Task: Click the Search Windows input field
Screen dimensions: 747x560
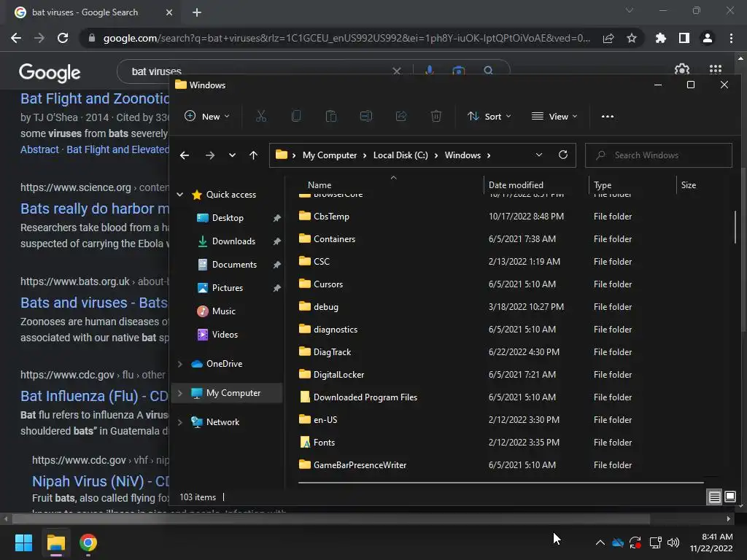Action: [659, 155]
